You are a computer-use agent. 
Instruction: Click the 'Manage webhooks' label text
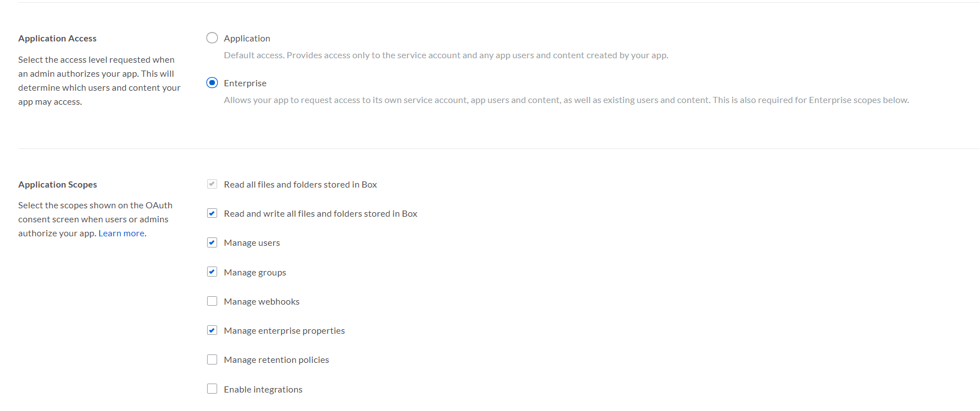(261, 302)
